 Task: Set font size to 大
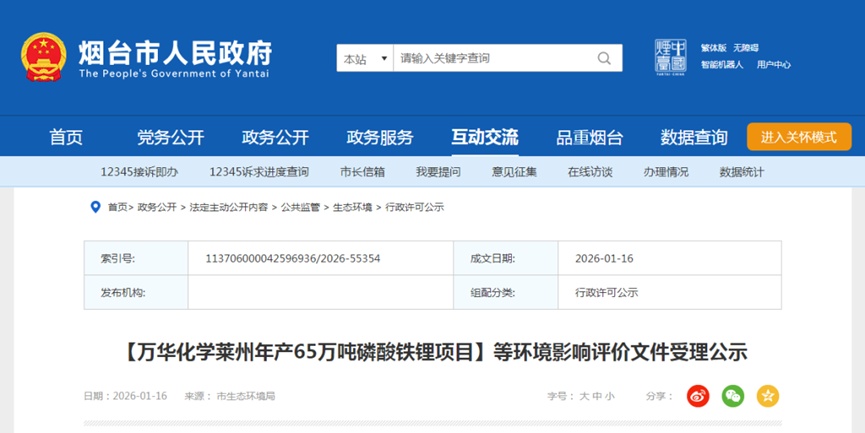point(584,396)
